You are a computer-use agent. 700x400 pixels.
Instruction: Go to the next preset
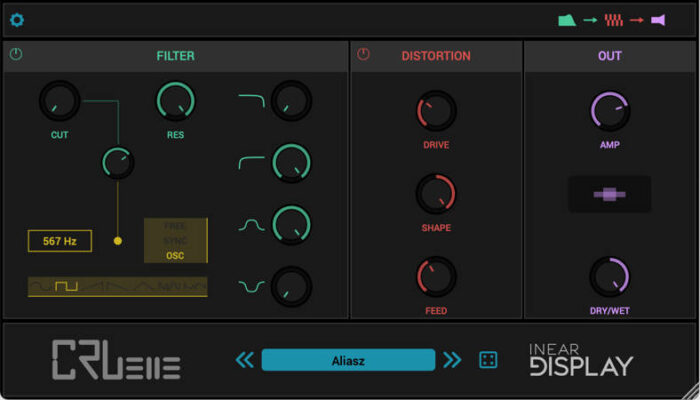click(x=452, y=360)
